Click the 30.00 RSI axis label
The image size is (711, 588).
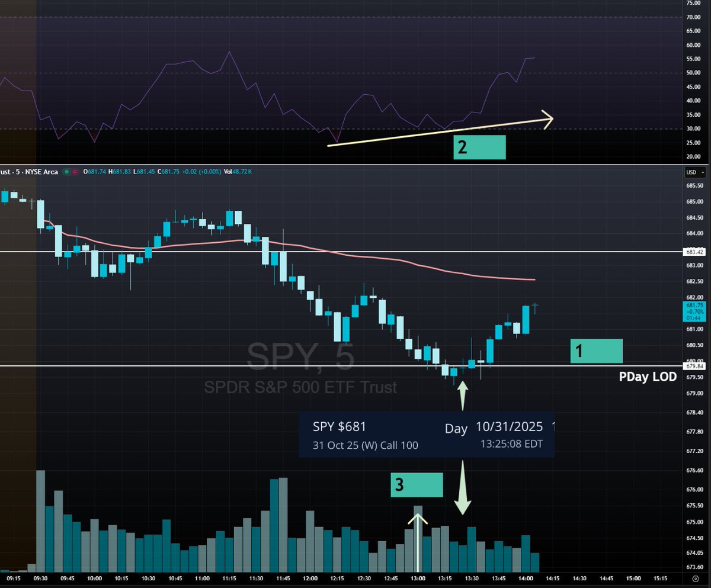[694, 129]
